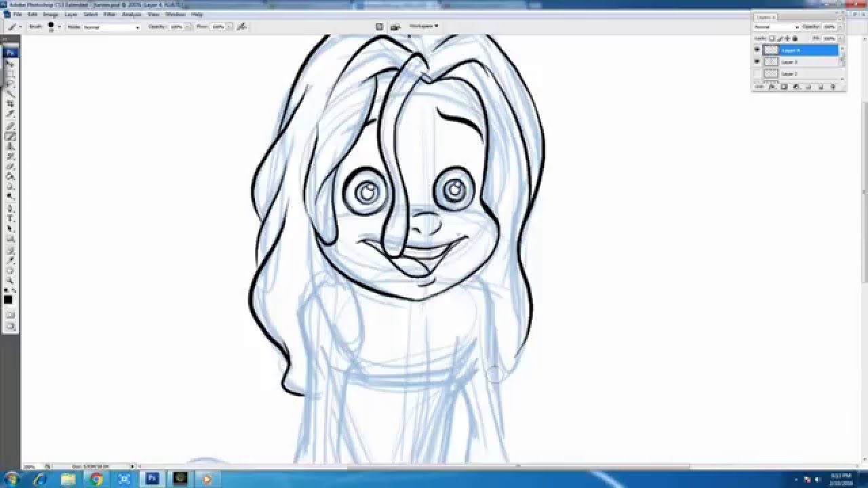Toggle Layer 3 visibility off
This screenshot has height=488, width=868.
[757, 61]
